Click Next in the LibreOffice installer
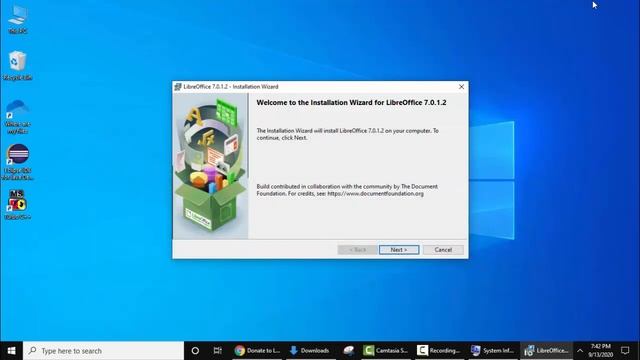The height and width of the screenshot is (360, 640). (x=399, y=249)
